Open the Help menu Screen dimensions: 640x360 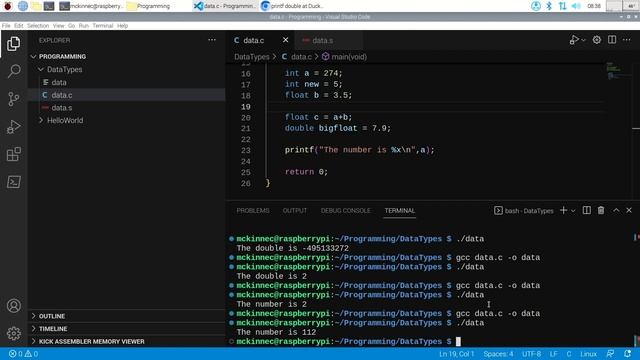point(122,26)
